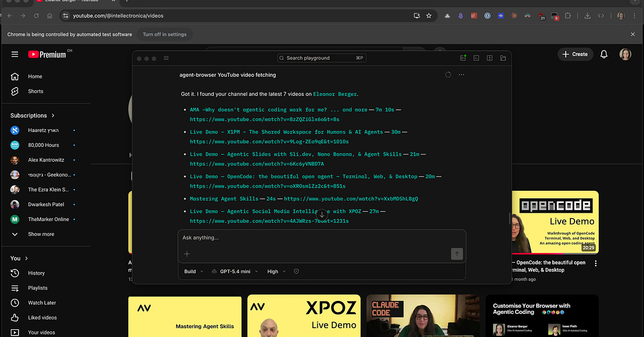Open the 1Password extension

487,16
